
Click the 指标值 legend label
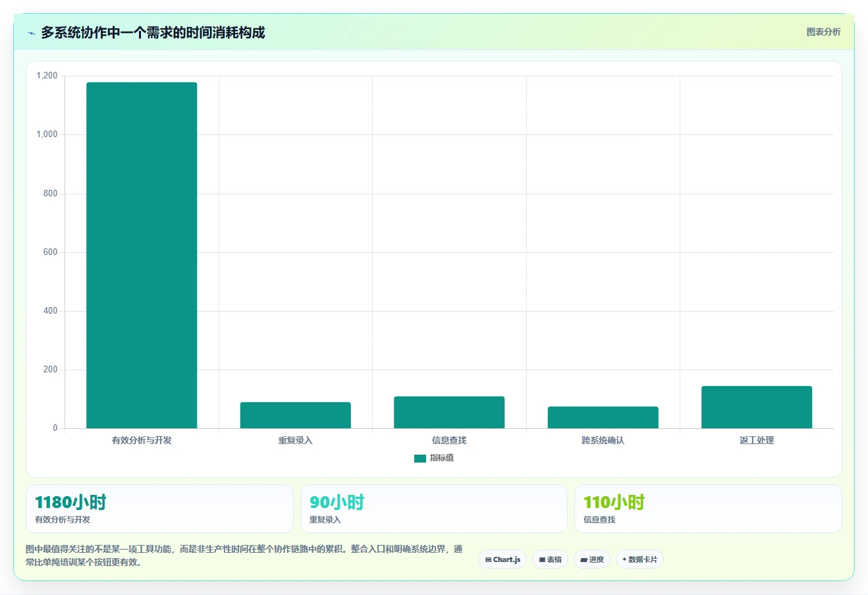point(442,458)
